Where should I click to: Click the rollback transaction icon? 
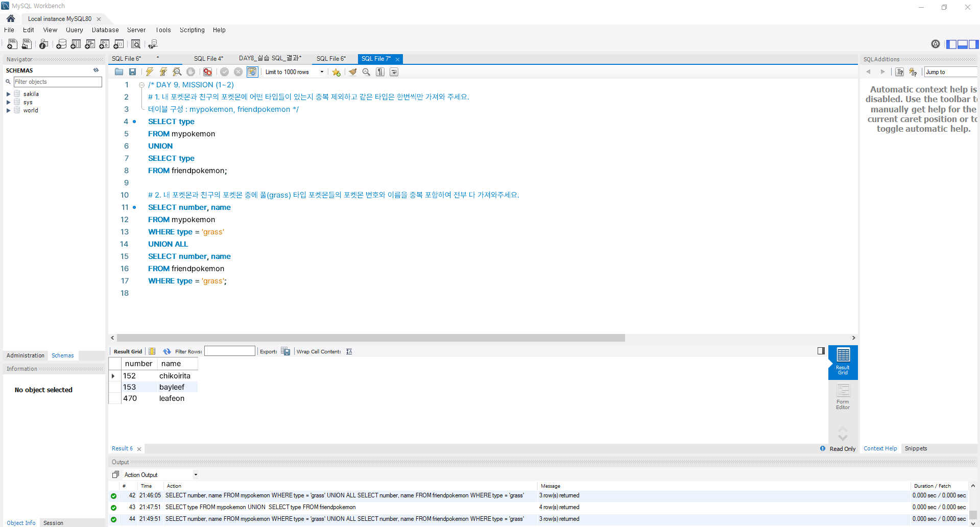(238, 72)
